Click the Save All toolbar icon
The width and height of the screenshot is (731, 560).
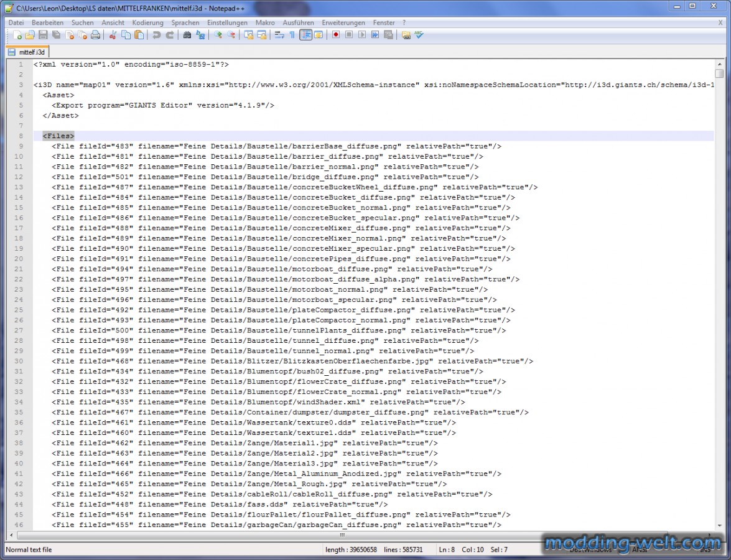click(x=56, y=35)
